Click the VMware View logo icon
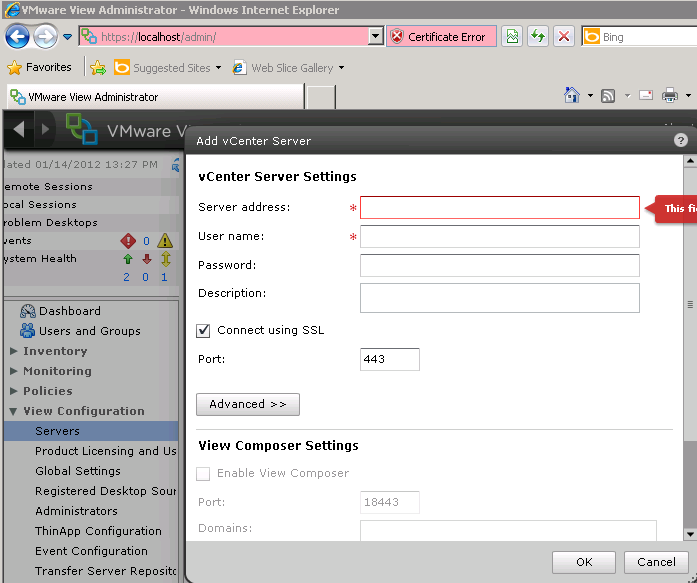 [x=82, y=129]
